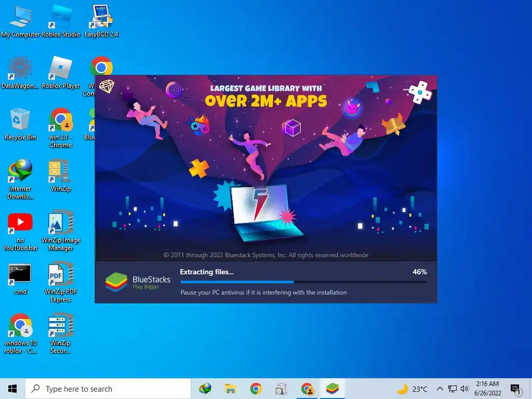The width and height of the screenshot is (532, 399).
Task: Open Internet Download Manager desktop shortcut
Action: [x=20, y=179]
